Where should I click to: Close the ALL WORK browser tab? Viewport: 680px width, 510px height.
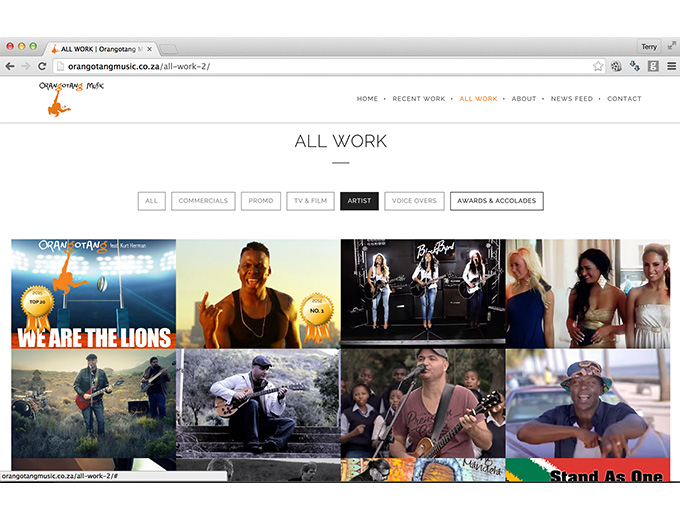(149, 49)
